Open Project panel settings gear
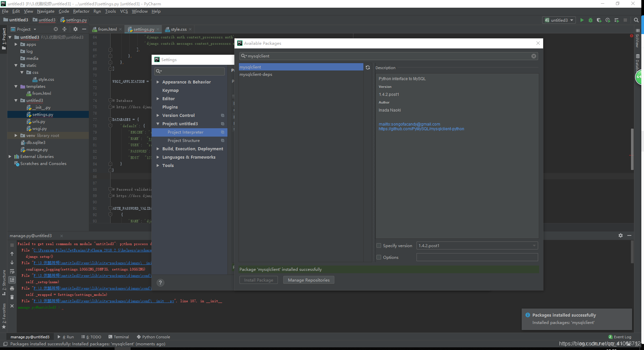 point(75,29)
